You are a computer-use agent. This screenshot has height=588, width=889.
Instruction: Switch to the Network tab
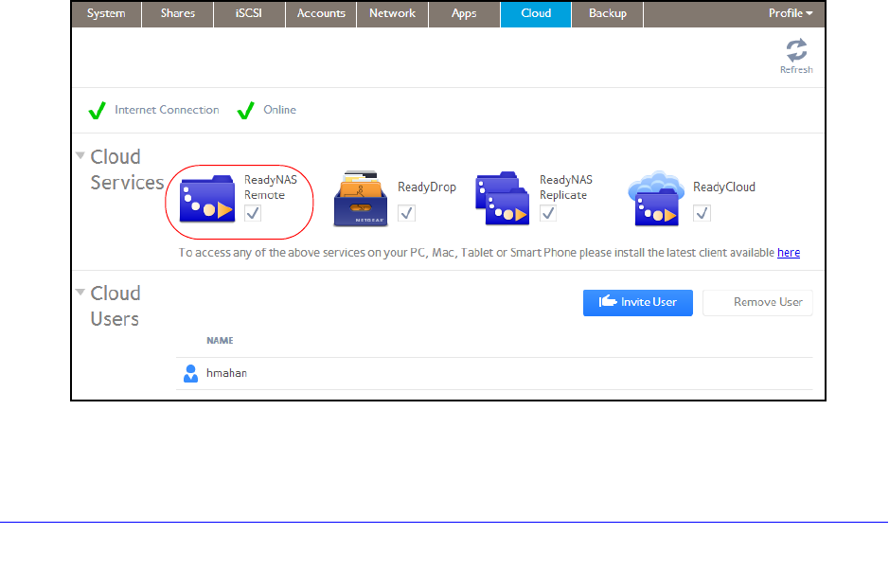(392, 13)
